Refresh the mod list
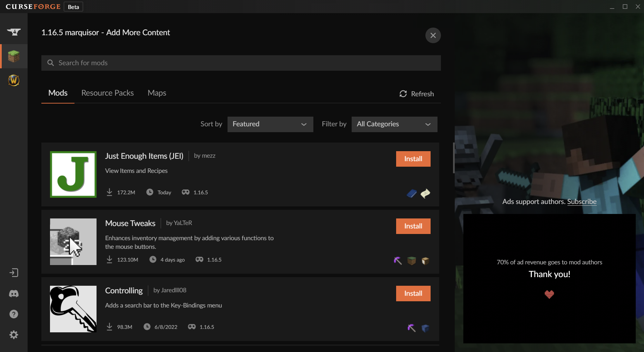 416,94
